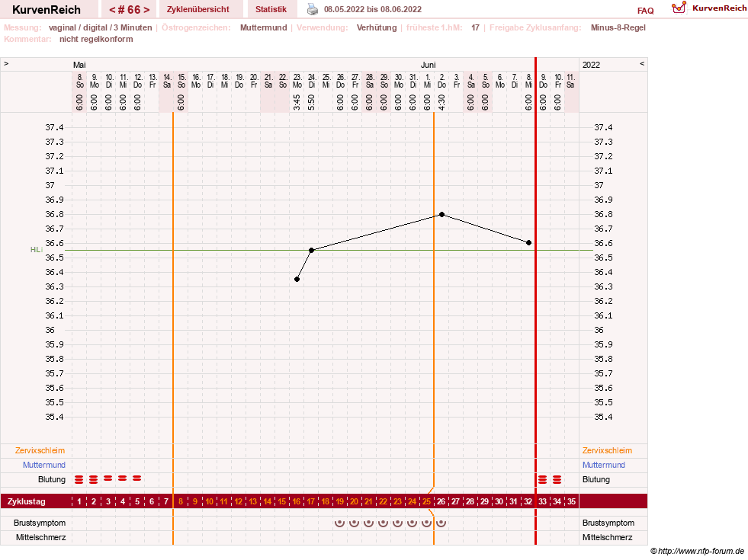Click the left Blutung row label

coord(52,479)
